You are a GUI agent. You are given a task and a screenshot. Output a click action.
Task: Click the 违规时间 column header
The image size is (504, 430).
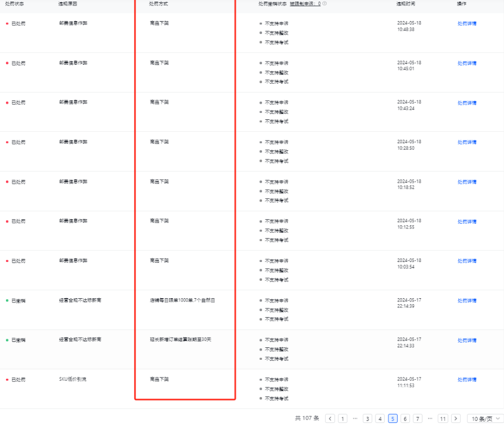click(406, 4)
